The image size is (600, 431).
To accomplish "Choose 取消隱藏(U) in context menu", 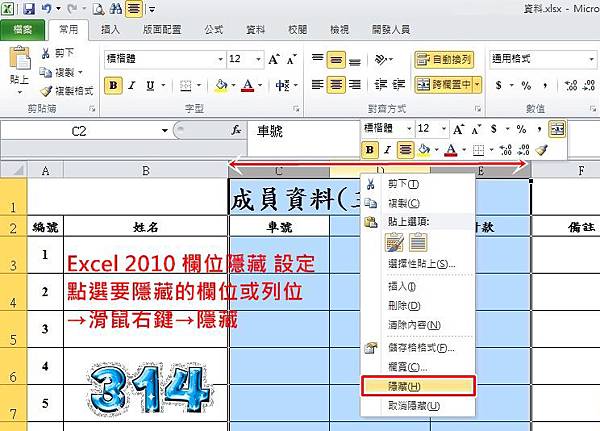I will tap(418, 405).
